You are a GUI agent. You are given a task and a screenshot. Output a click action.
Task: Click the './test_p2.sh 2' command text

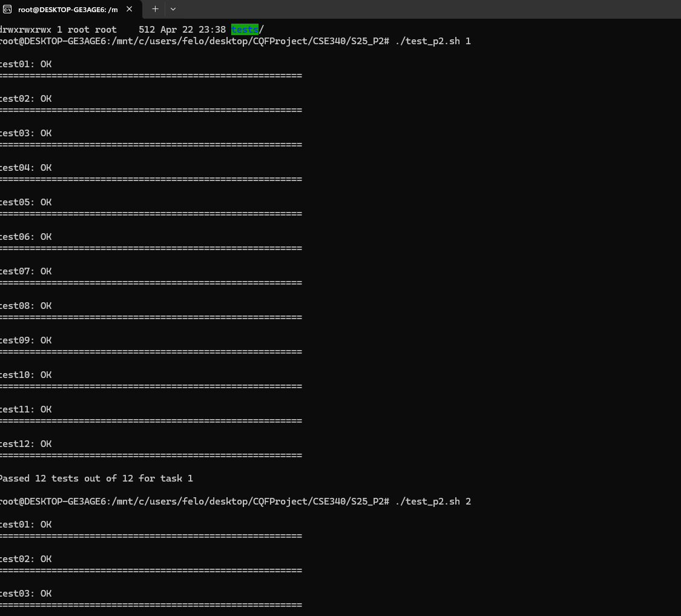pos(432,502)
